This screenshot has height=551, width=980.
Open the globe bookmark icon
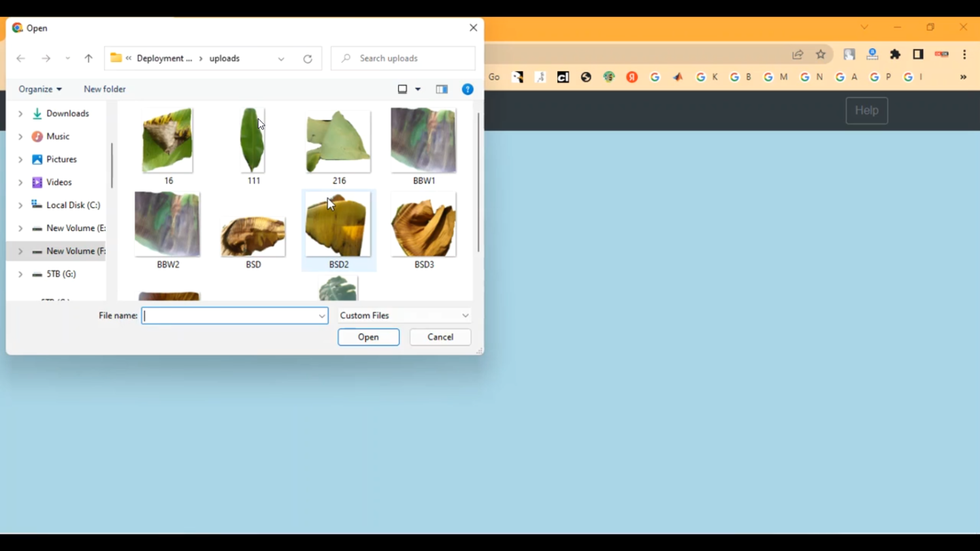pos(586,77)
